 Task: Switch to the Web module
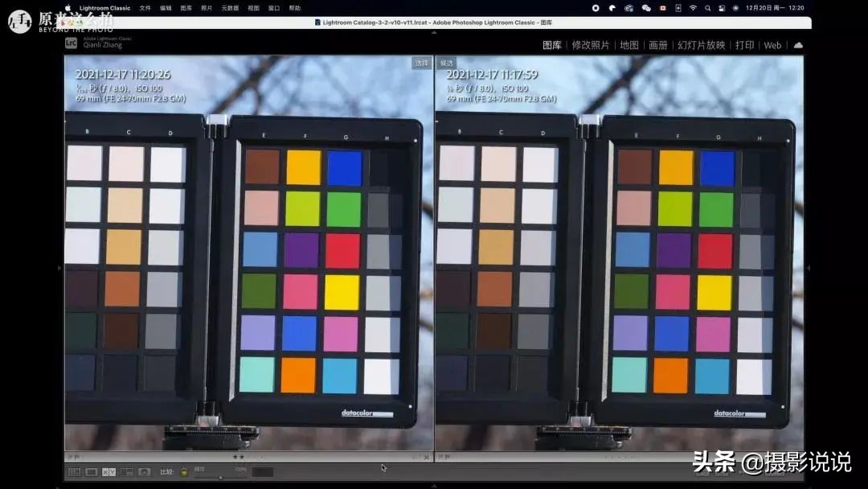tap(772, 45)
